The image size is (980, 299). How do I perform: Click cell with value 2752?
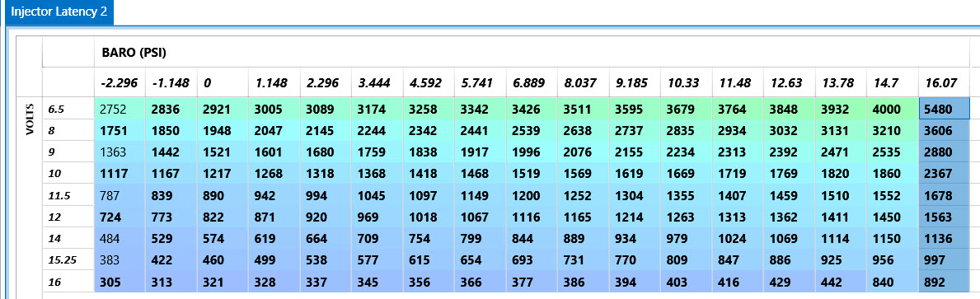click(120, 110)
